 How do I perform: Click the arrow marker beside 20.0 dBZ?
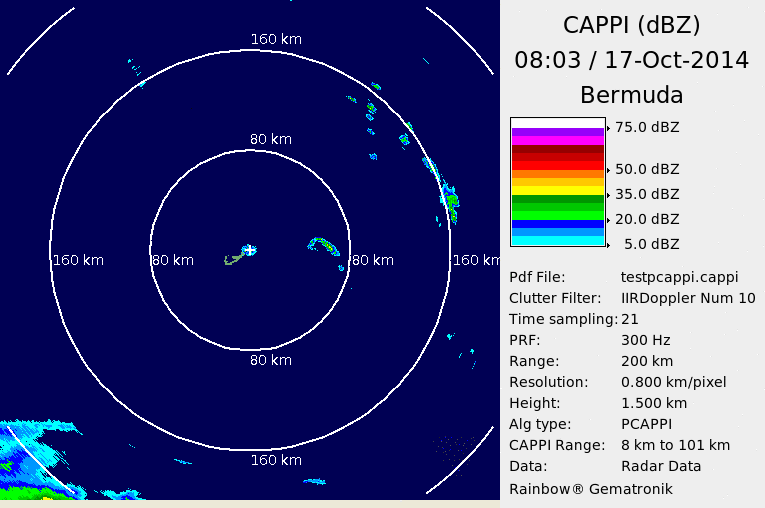coord(608,220)
